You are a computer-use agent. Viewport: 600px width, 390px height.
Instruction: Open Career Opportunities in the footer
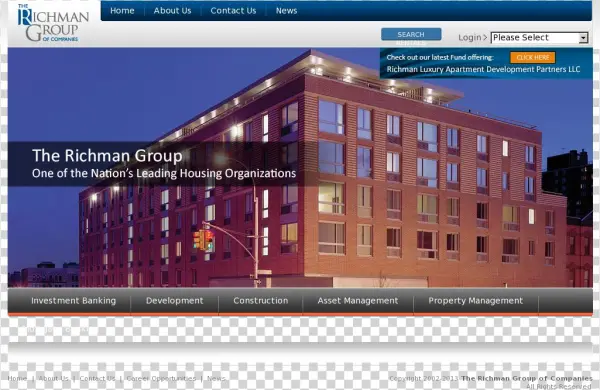[x=161, y=379]
